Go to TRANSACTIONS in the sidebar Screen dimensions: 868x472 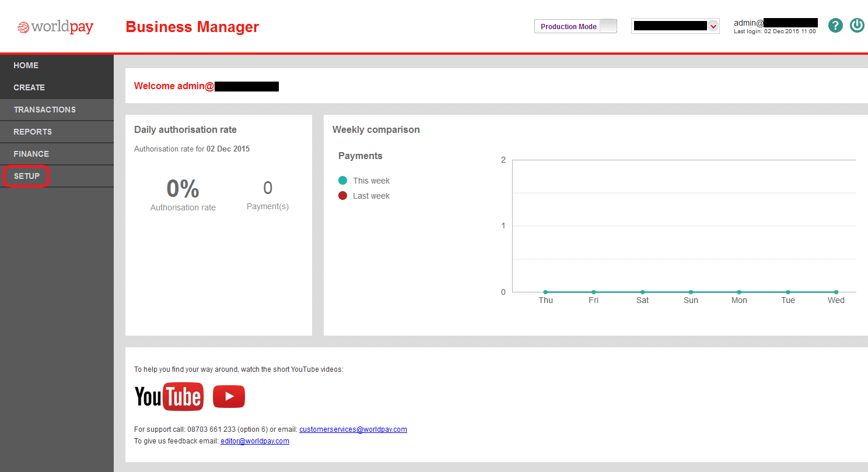[45, 110]
